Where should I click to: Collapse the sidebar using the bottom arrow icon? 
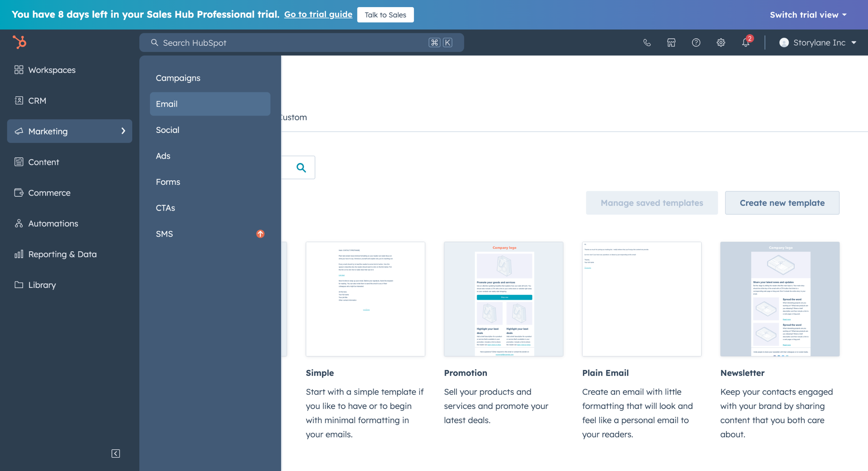point(116,453)
